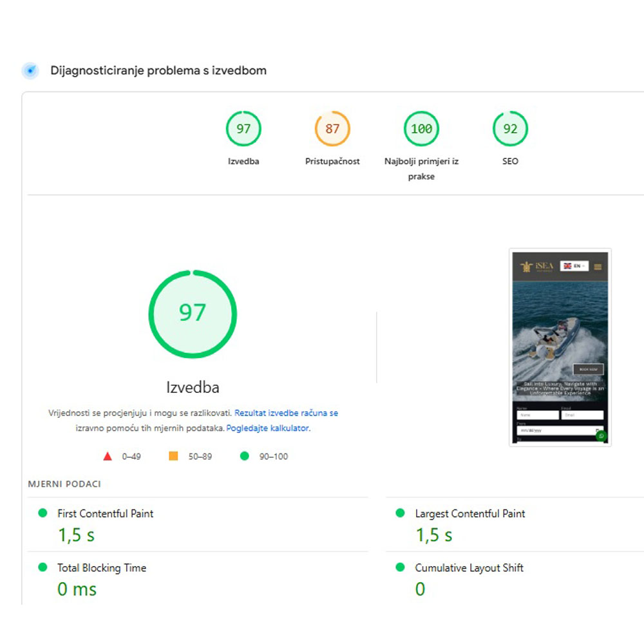Open the 'Rezultat izvedbe računa se' link

point(286,413)
